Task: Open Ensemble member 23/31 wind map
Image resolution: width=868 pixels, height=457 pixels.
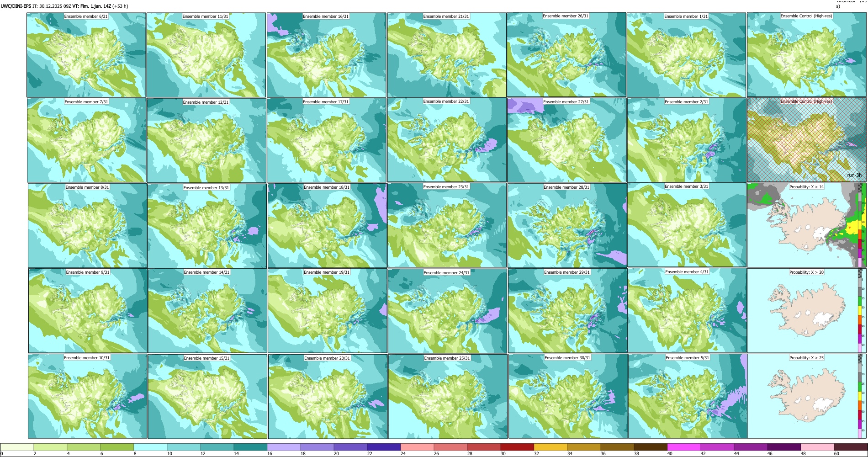Action: tap(447, 225)
